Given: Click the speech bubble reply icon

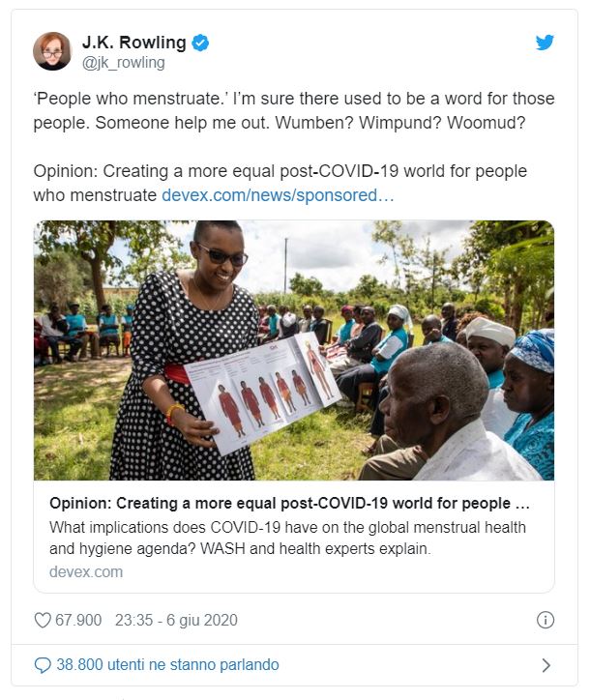Looking at the screenshot, I should (x=43, y=665).
